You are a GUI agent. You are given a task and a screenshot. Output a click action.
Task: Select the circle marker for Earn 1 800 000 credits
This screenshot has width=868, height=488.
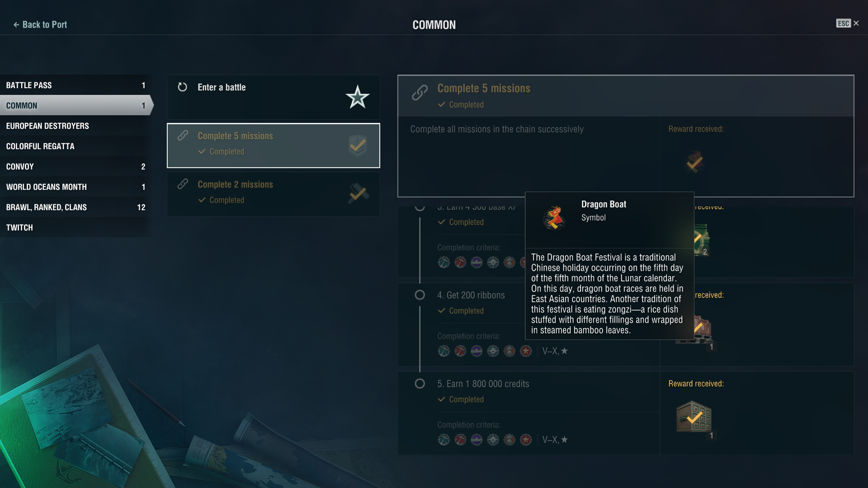pyautogui.click(x=420, y=384)
